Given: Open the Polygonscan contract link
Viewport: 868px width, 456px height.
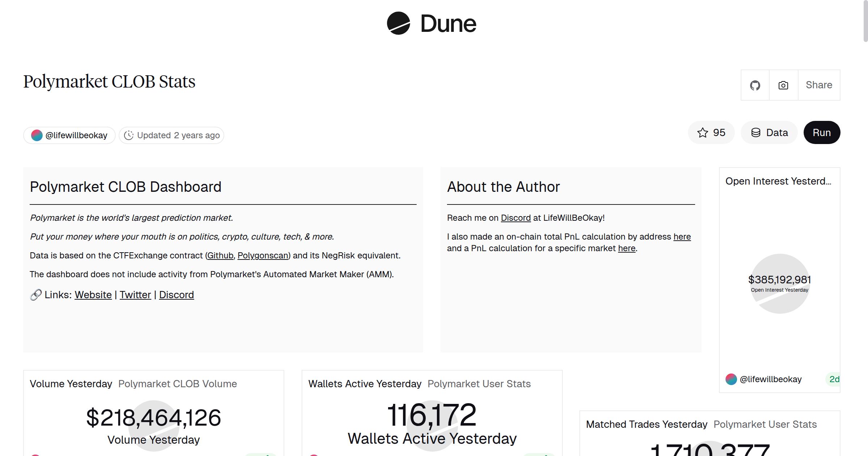Looking at the screenshot, I should click(263, 256).
